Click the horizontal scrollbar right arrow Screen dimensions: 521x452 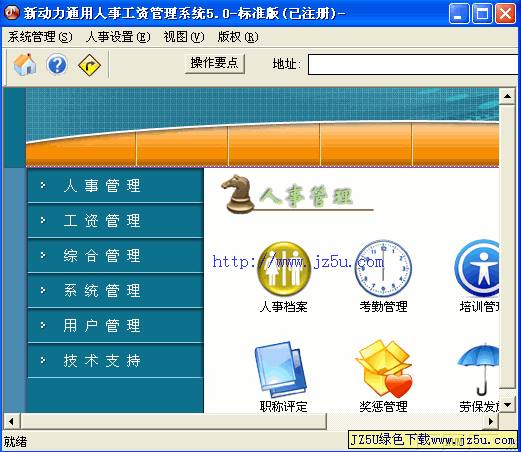point(491,421)
